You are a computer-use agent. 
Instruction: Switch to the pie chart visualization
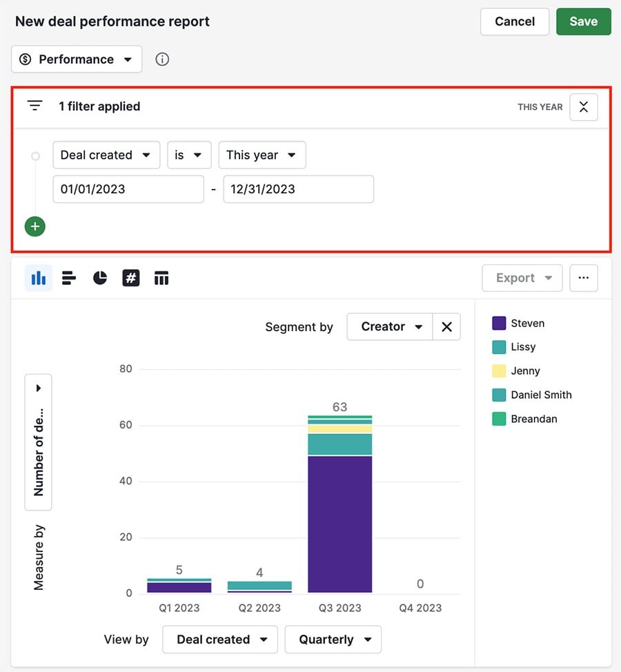(99, 277)
